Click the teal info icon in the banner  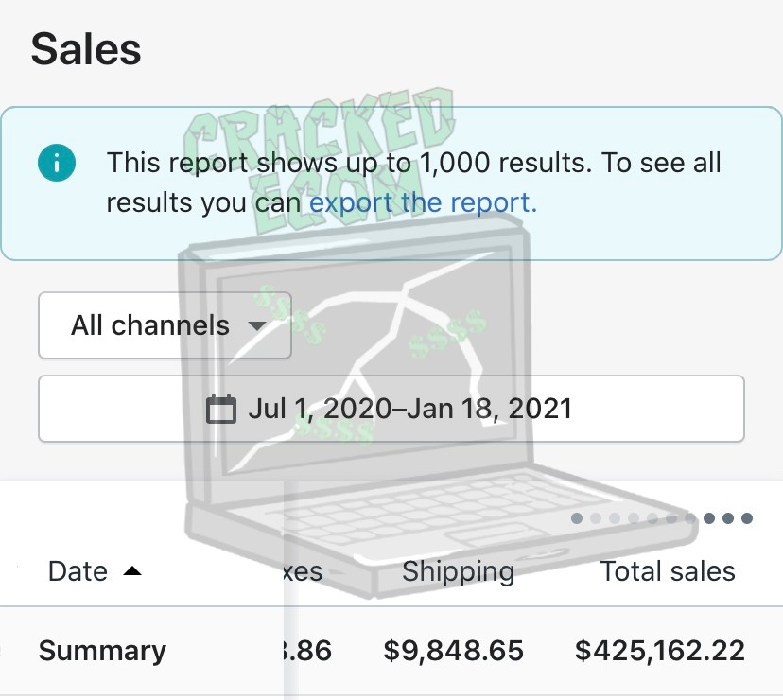point(57,162)
